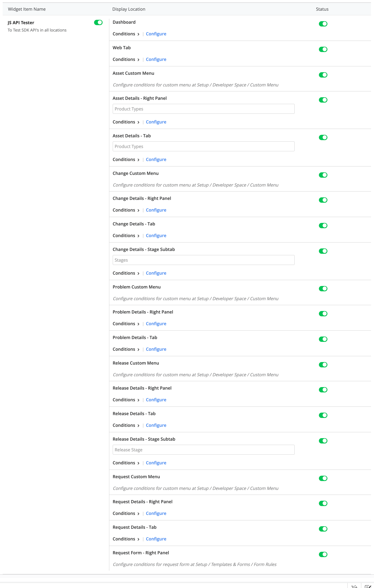Screen dimensions: 374x588
Task: Expand Conditions for Change Details - Tab
Action: click(x=126, y=236)
